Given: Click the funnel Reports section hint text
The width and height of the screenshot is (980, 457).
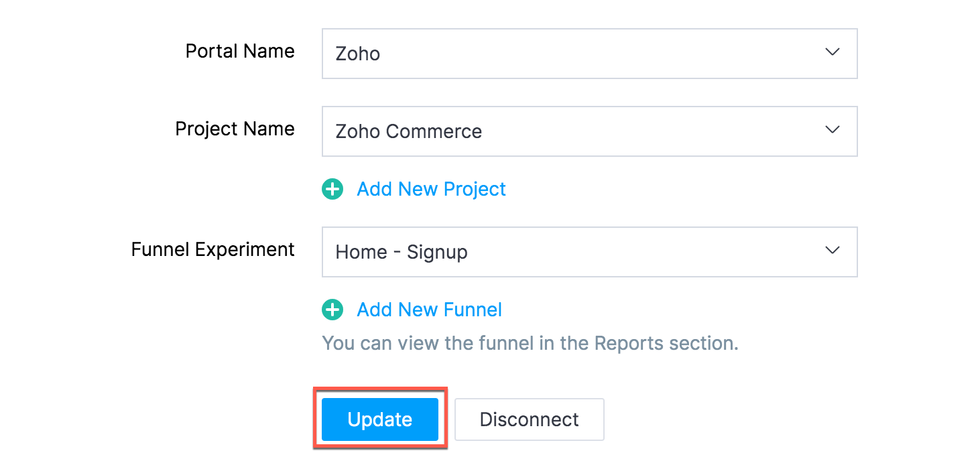Looking at the screenshot, I should coord(530,344).
